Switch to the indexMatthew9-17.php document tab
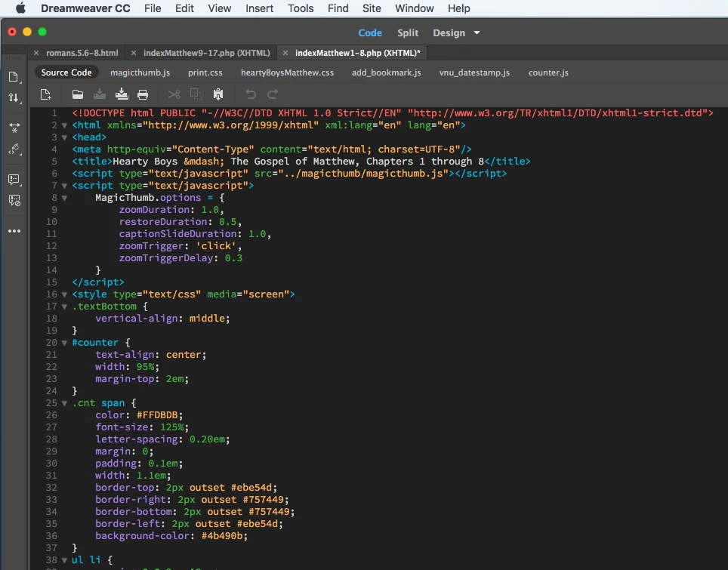The image size is (728, 570). pyautogui.click(x=207, y=53)
